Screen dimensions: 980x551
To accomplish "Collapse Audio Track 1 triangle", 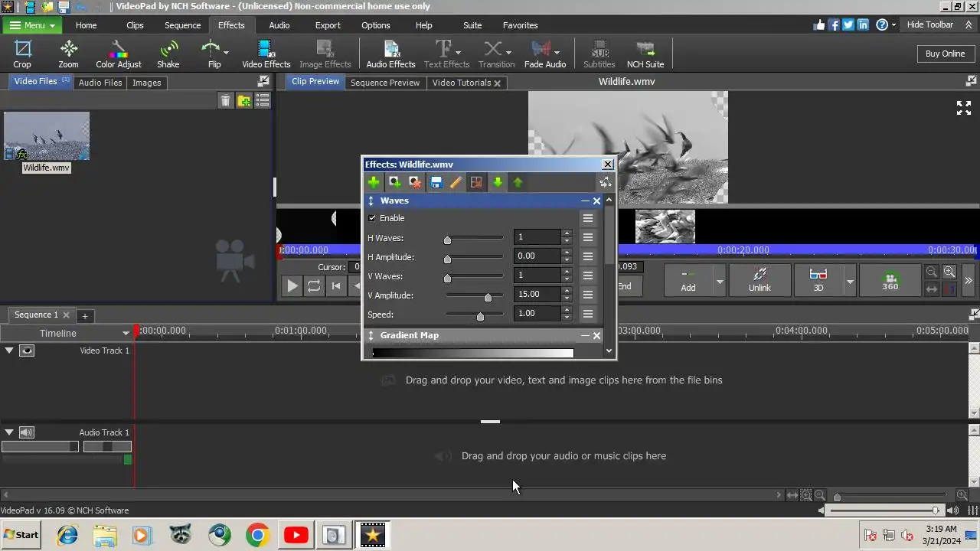I will (9, 432).
